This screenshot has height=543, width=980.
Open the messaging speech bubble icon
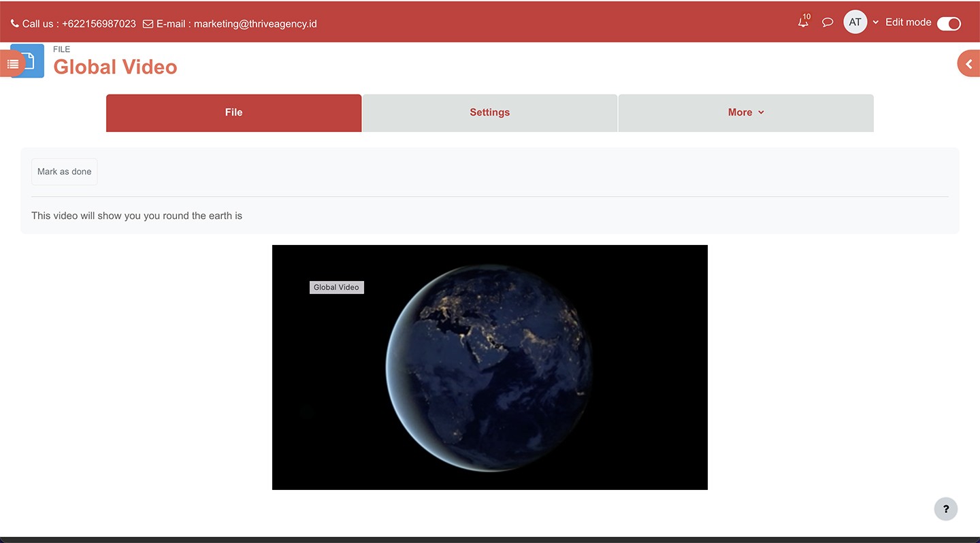(828, 22)
